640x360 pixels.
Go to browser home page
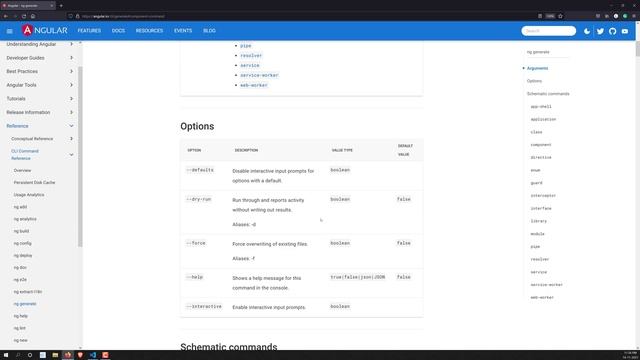coord(33,16)
